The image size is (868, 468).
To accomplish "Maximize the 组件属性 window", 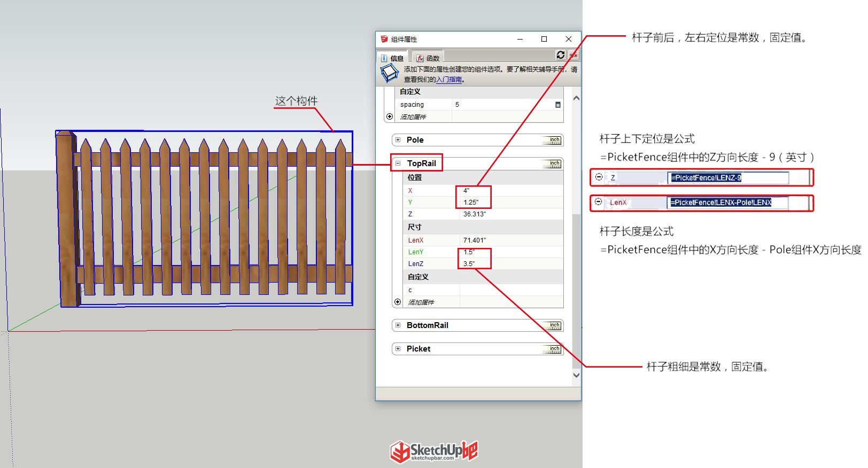I will (x=544, y=39).
